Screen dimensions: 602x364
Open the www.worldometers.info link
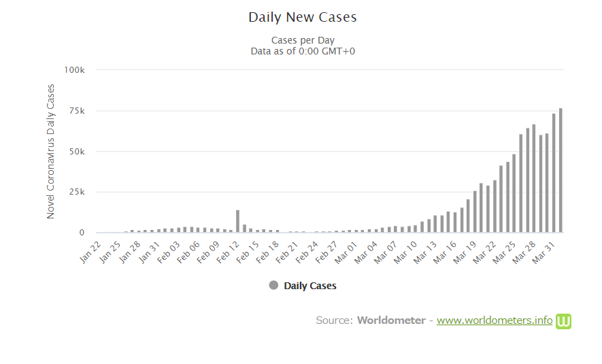point(494,320)
